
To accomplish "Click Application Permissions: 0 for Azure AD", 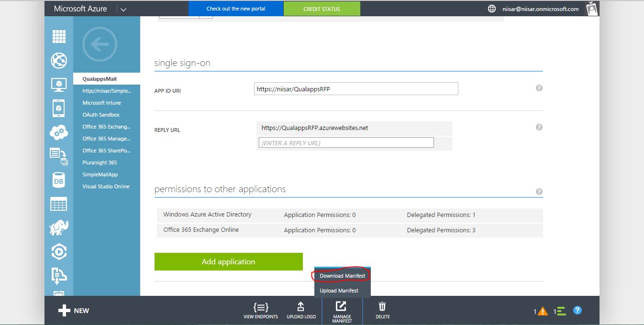I will click(320, 215).
